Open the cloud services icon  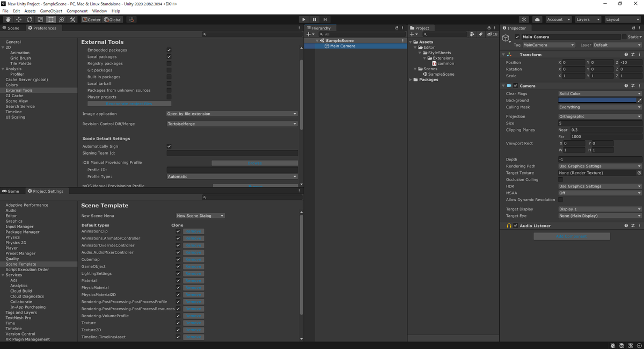[537, 19]
